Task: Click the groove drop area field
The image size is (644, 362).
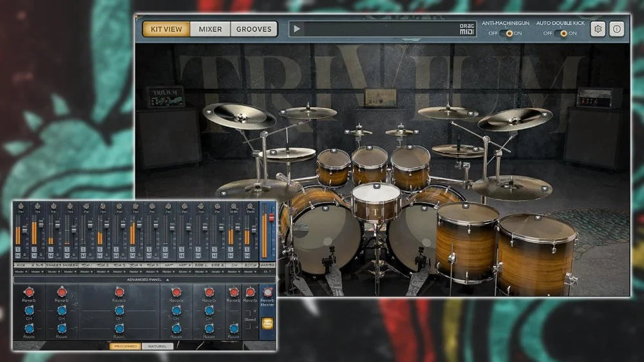Action: click(x=382, y=29)
